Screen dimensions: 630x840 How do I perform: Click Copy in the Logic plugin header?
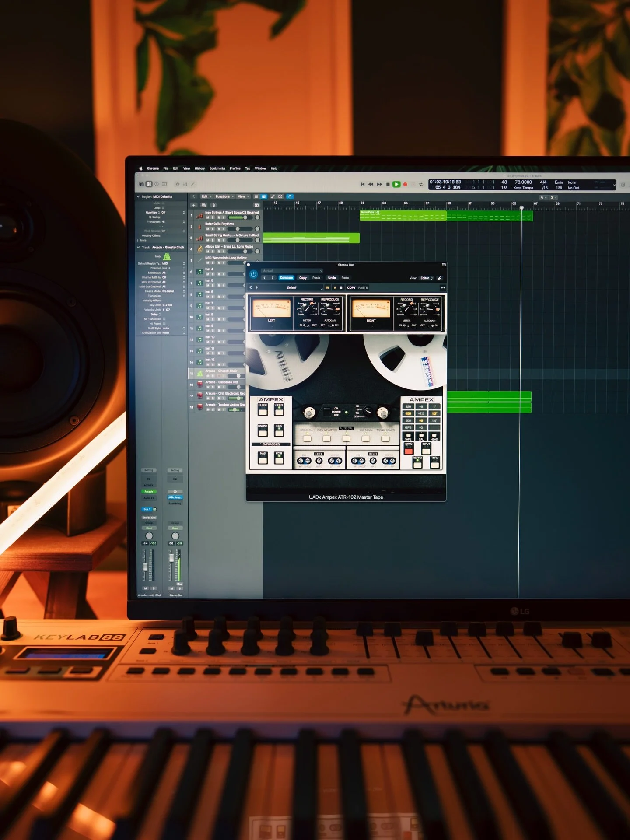[x=303, y=278]
